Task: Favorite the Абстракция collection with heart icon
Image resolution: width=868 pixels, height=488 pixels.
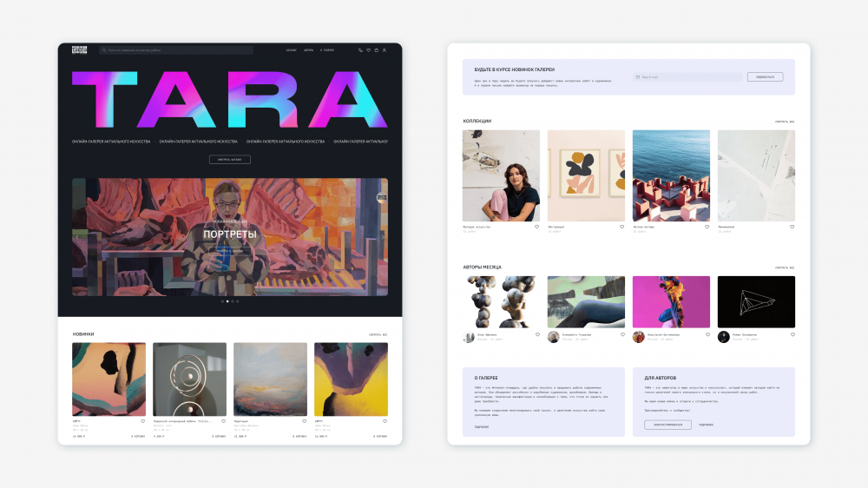Action: click(621, 227)
